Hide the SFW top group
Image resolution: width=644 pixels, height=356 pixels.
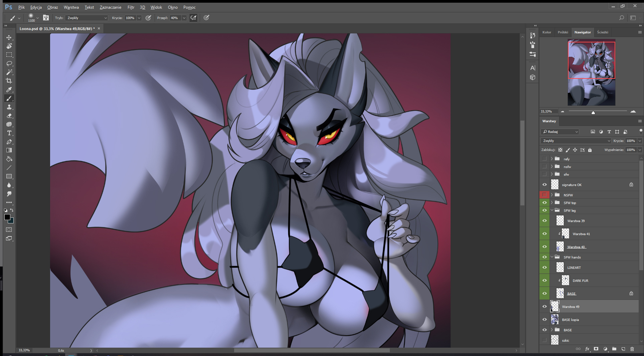click(544, 203)
